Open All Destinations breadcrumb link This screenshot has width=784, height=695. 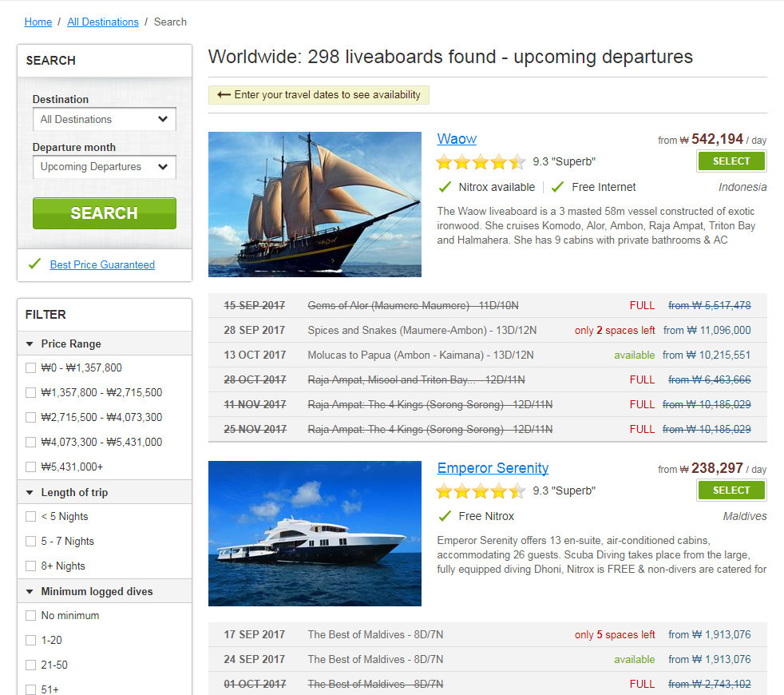coord(103,22)
